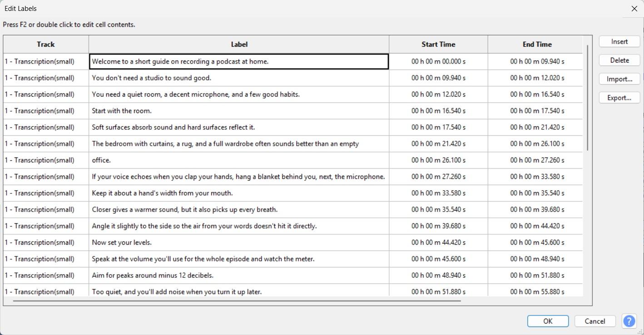Screen dimensions: 644x335
Task: Select label 'If your voice echoes when you clap'
Action: click(x=239, y=177)
